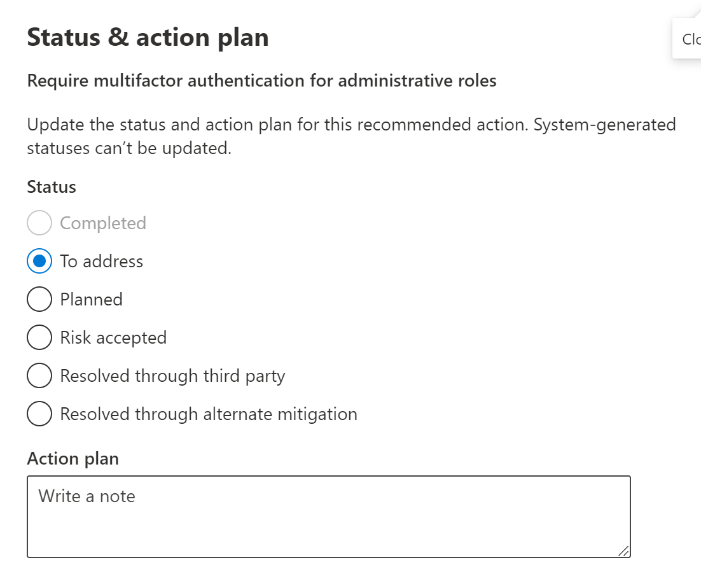Click the "Require multifactor authentication" subtitle
Viewport: 701px width, 588px height.
[261, 81]
